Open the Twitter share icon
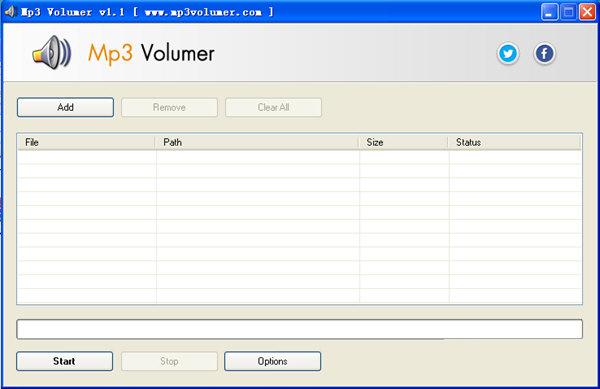The height and width of the screenshot is (389, 600). pos(508,54)
